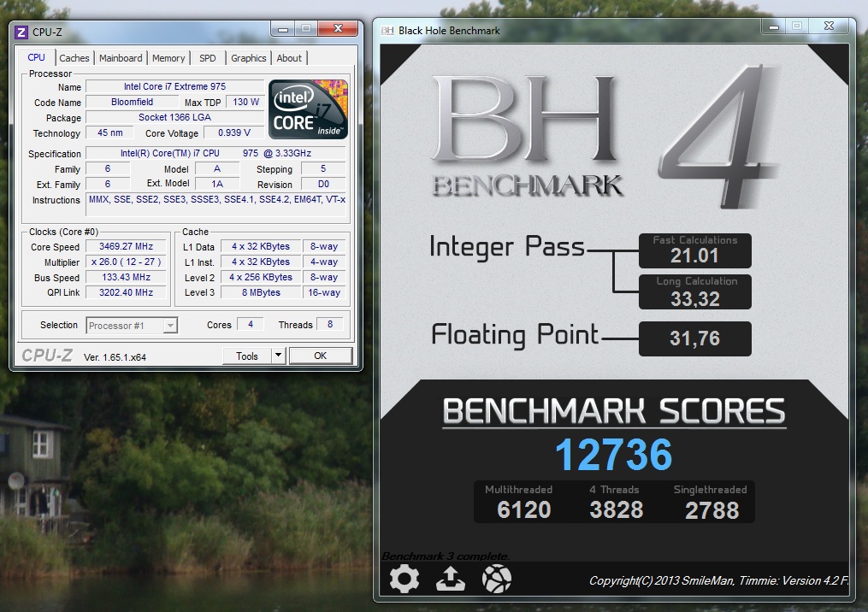Click the Level 3 '16-way' associativity value
The image size is (868, 612).
click(x=324, y=292)
